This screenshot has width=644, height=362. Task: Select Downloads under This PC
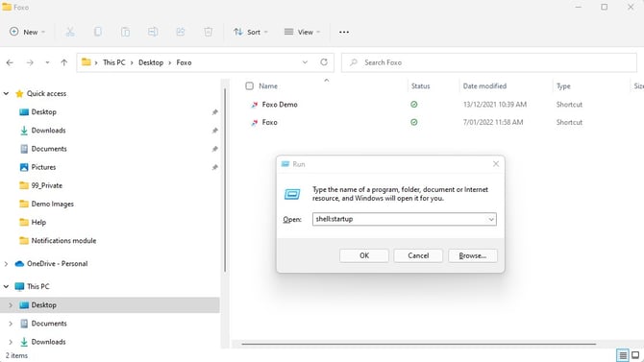[48, 342]
